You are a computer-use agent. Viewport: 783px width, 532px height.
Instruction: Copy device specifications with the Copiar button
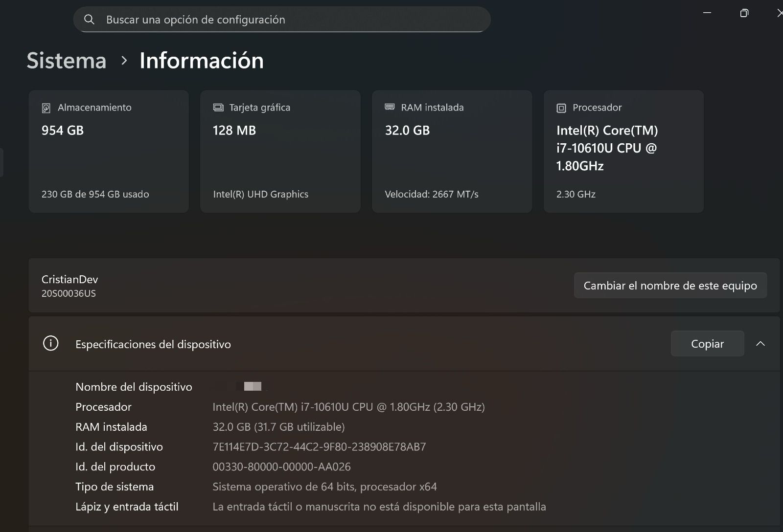707,343
